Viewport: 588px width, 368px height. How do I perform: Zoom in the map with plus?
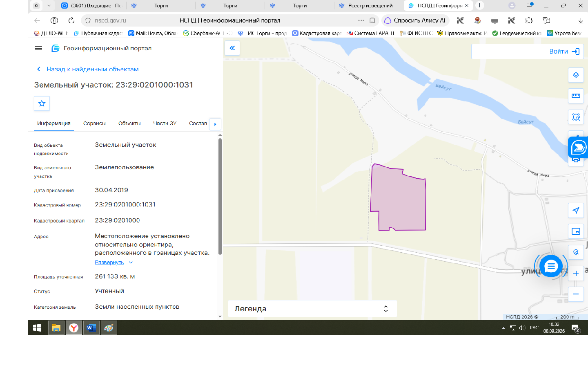(x=576, y=273)
